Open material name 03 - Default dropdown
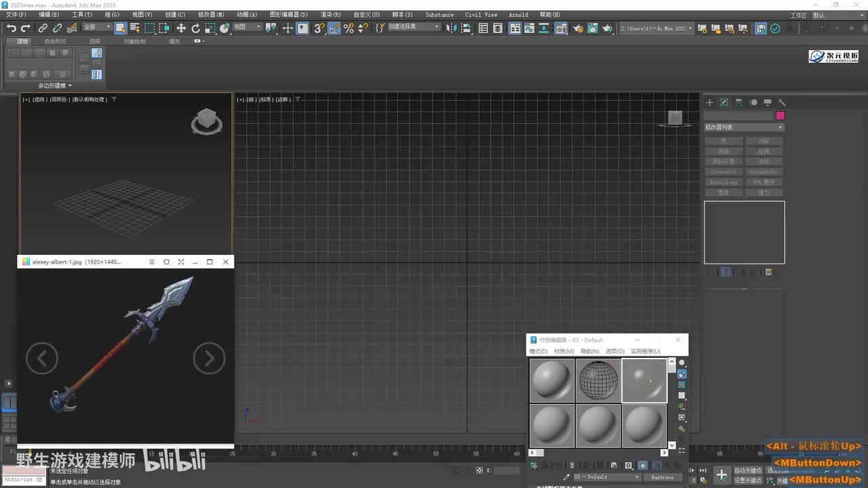This screenshot has height=488, width=868. pyautogui.click(x=606, y=477)
